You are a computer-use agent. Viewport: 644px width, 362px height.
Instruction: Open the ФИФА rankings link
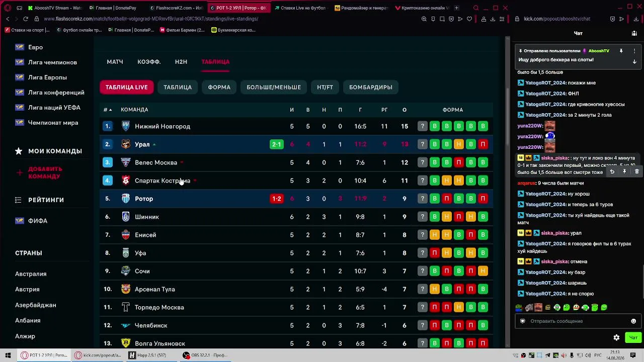[38, 221]
